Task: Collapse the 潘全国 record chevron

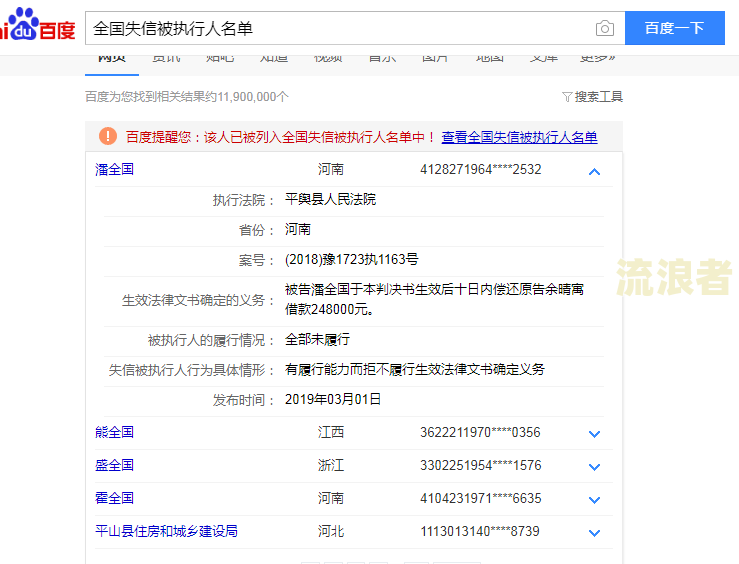Action: pyautogui.click(x=594, y=172)
